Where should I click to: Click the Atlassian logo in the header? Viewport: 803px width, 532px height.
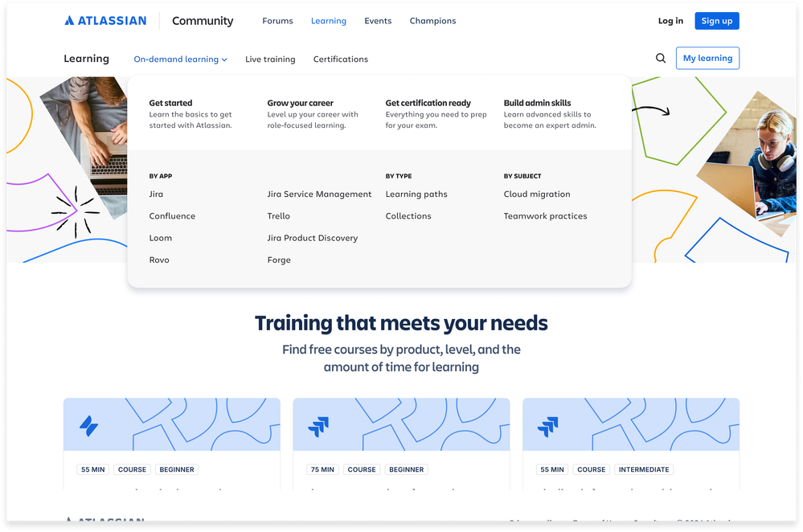point(105,20)
